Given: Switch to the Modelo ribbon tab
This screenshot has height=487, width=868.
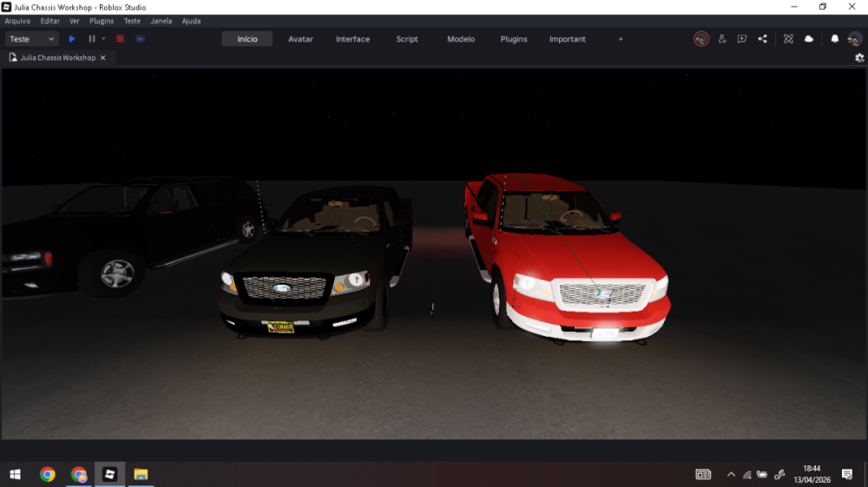Looking at the screenshot, I should click(461, 39).
